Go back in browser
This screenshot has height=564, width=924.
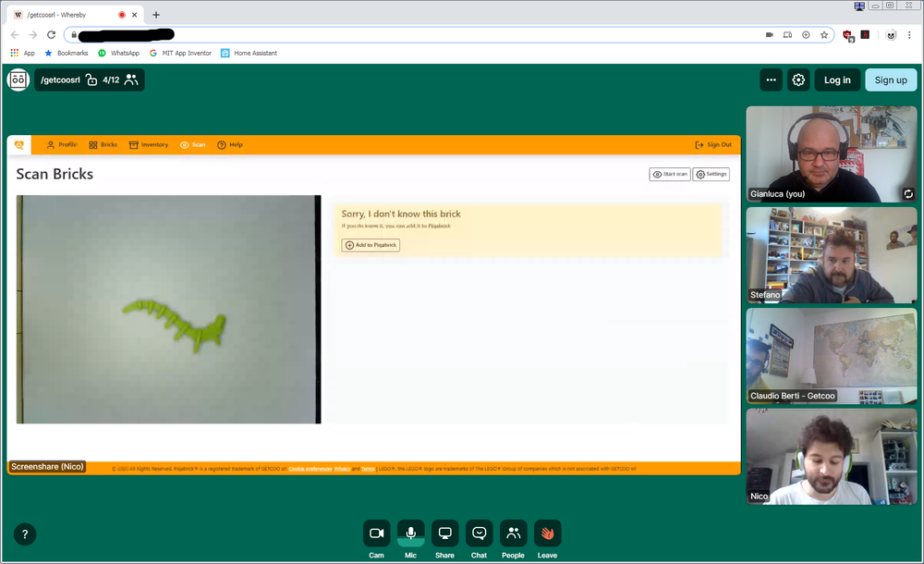15,35
